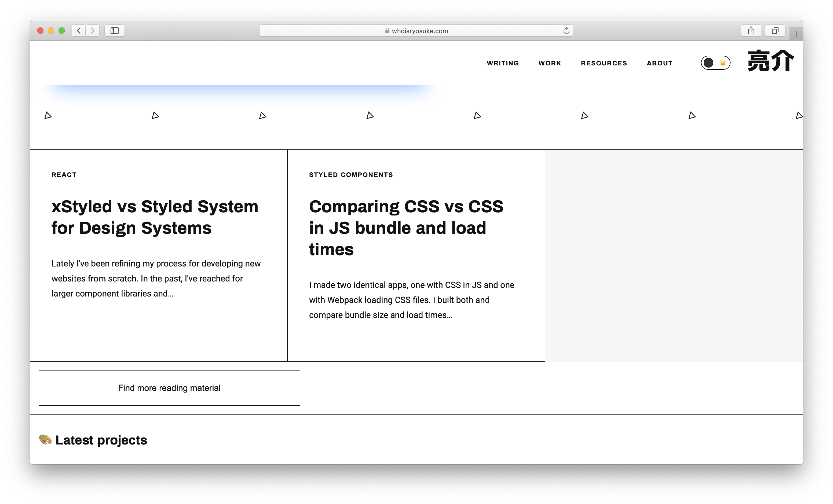
Task: Click the share icon in the toolbar
Action: coord(751,30)
